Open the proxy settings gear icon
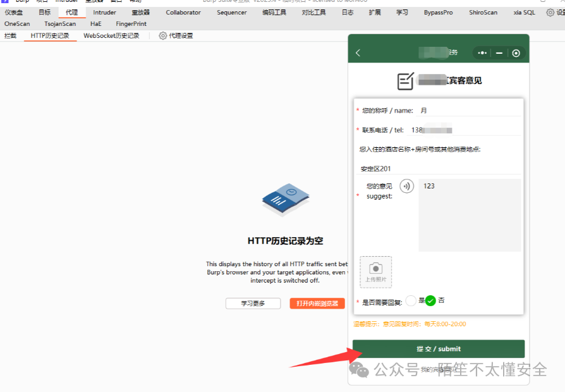This screenshot has height=392, width=565. [x=164, y=36]
